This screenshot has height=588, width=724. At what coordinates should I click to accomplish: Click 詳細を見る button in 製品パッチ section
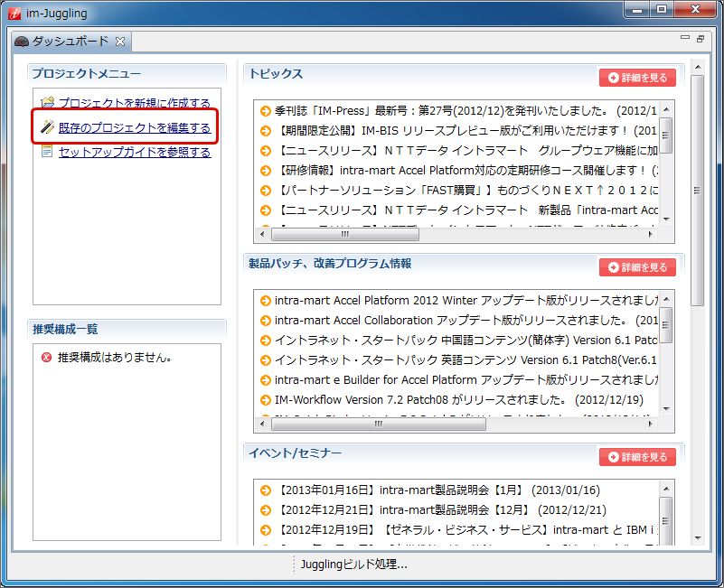[637, 267]
